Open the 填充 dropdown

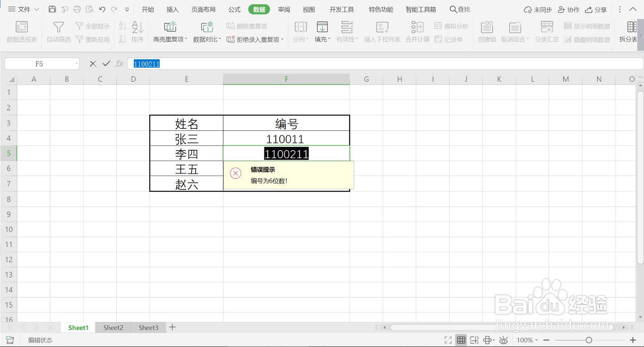tap(322, 39)
